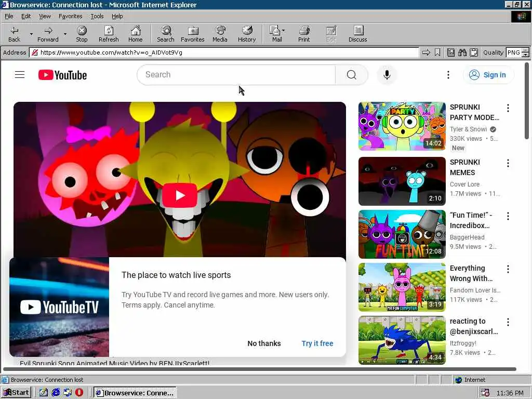This screenshot has height=399, width=532.
Task: Click the Show Desktop quick launch icon
Action: [x=44, y=393]
